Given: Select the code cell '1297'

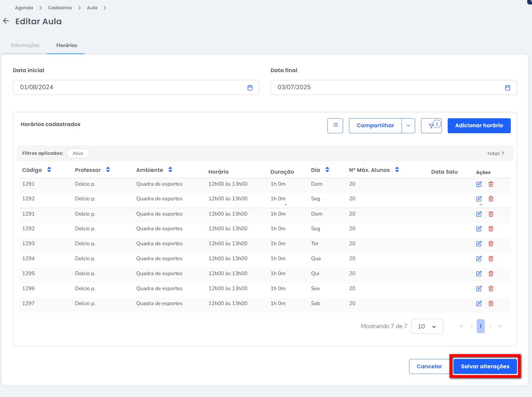Looking at the screenshot, I should (x=28, y=304).
